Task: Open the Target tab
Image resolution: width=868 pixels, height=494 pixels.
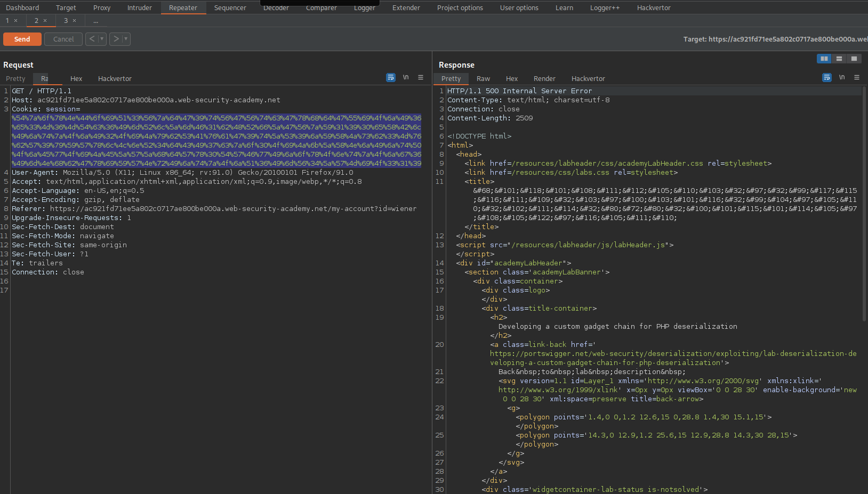Action: (66, 7)
